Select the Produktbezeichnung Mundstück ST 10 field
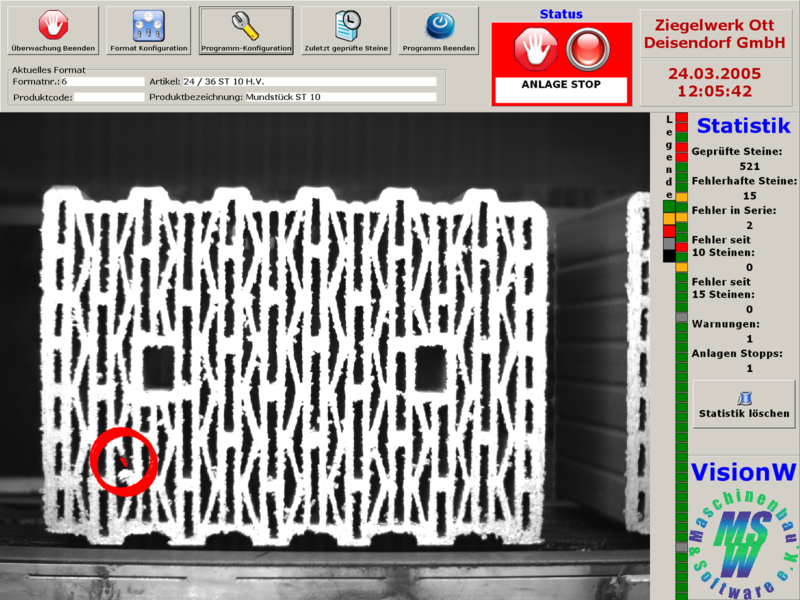This screenshot has height=600, width=800. coord(340,98)
